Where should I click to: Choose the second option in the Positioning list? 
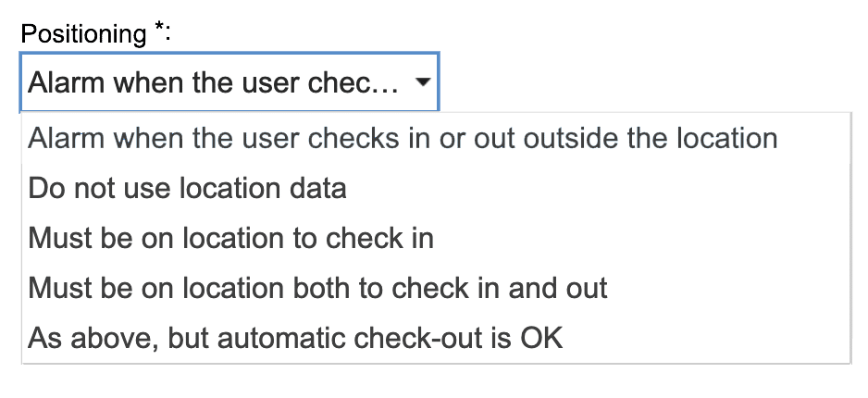[188, 189]
